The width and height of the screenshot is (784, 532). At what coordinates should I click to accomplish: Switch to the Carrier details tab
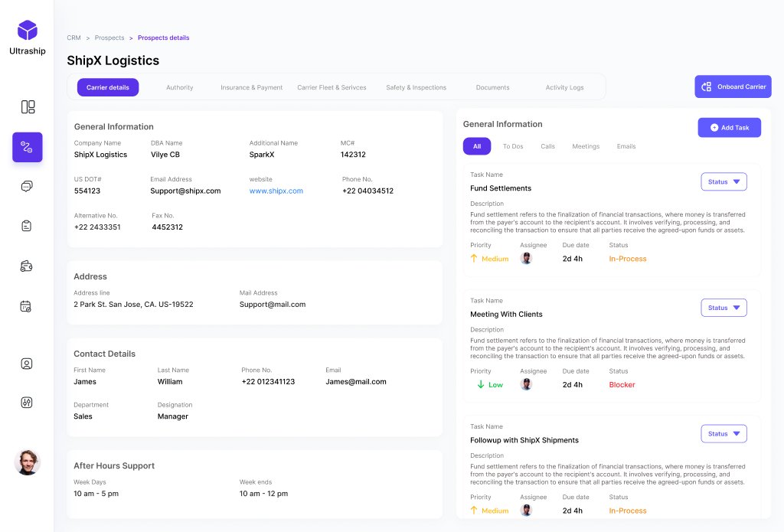(x=107, y=87)
